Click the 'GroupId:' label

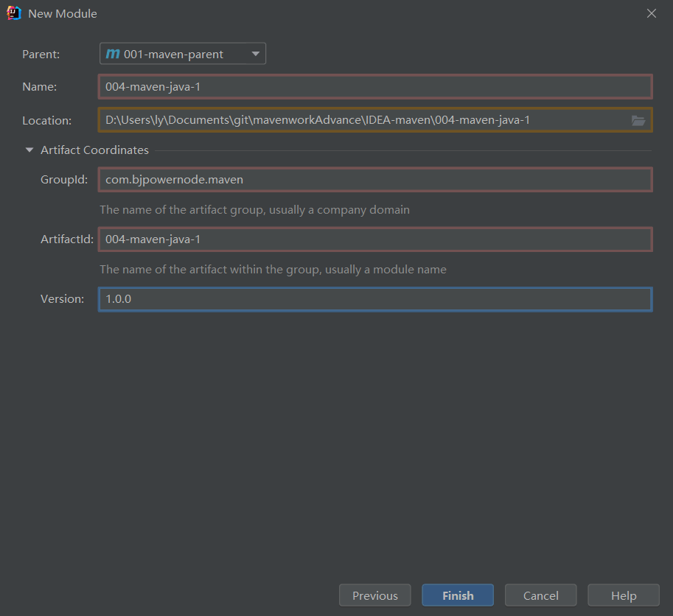[64, 179]
